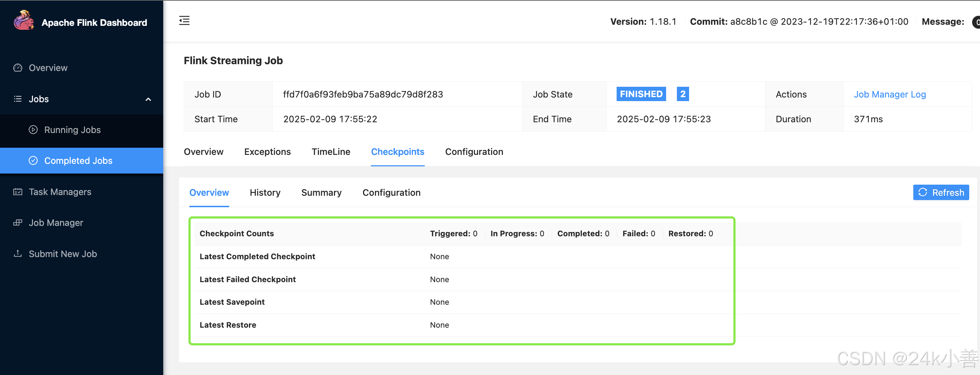
Task: Click the Flink Streaming Job title
Action: [x=233, y=61]
